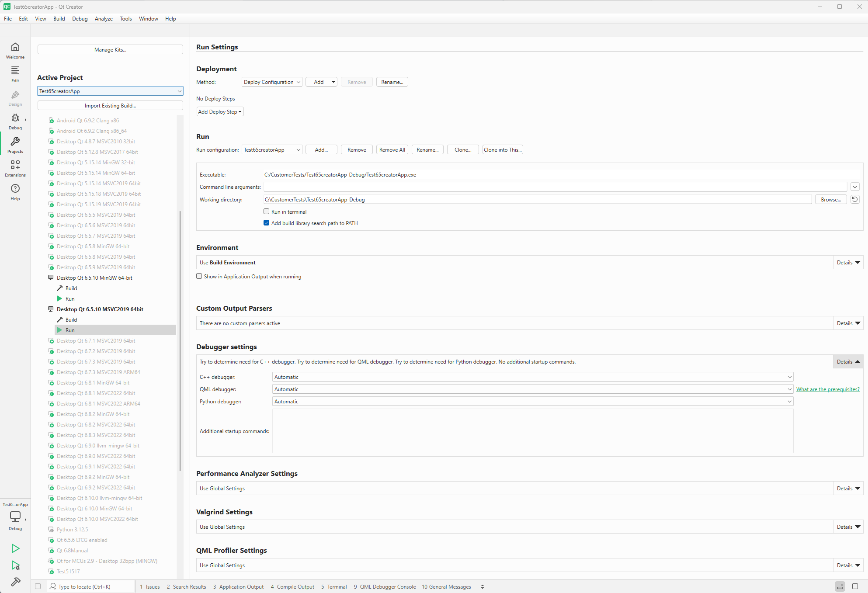The width and height of the screenshot is (868, 593).
Task: Check Show in Application Output when running
Action: (x=199, y=276)
